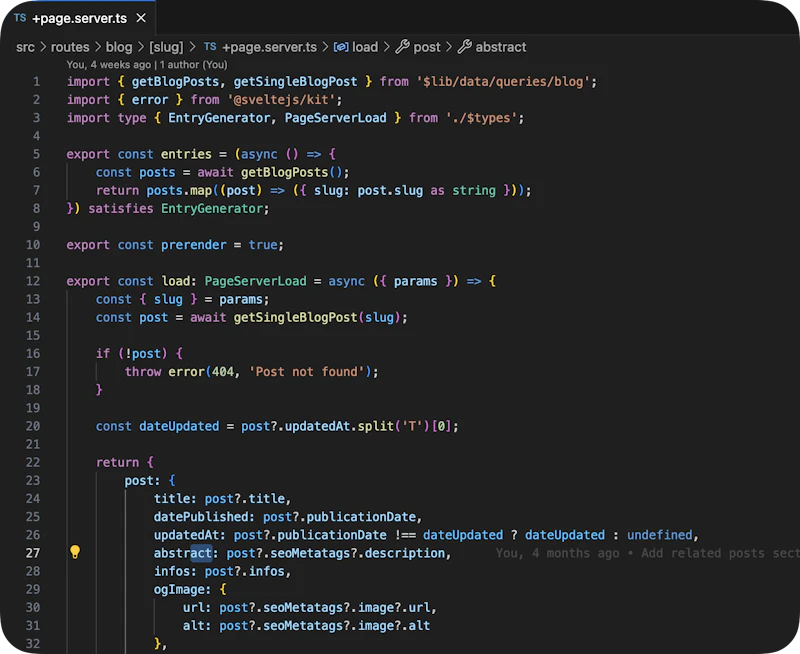
Task: Click 'return' keyword on line 22
Action: coord(117,463)
